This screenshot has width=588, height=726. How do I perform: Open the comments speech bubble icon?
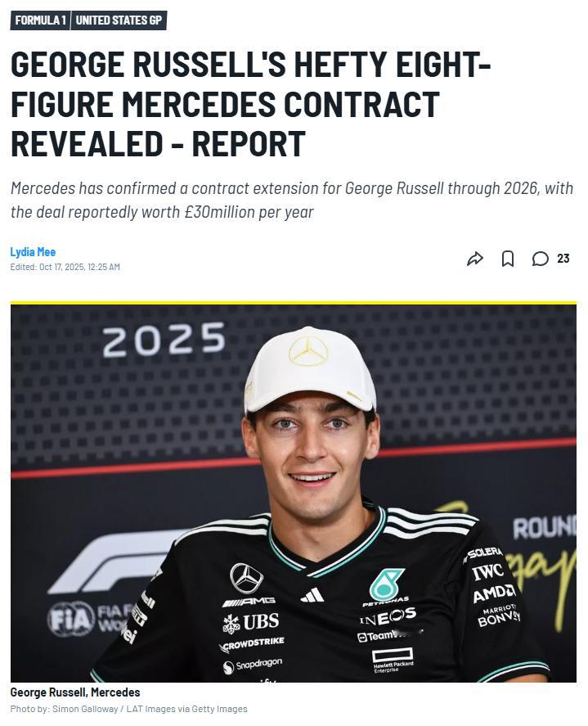click(540, 259)
